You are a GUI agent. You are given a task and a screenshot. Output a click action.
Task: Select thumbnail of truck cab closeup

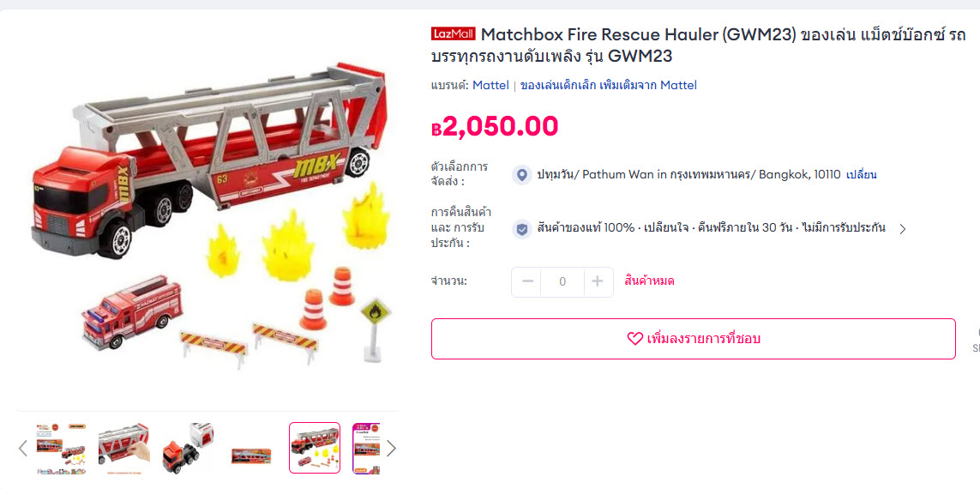(x=188, y=449)
